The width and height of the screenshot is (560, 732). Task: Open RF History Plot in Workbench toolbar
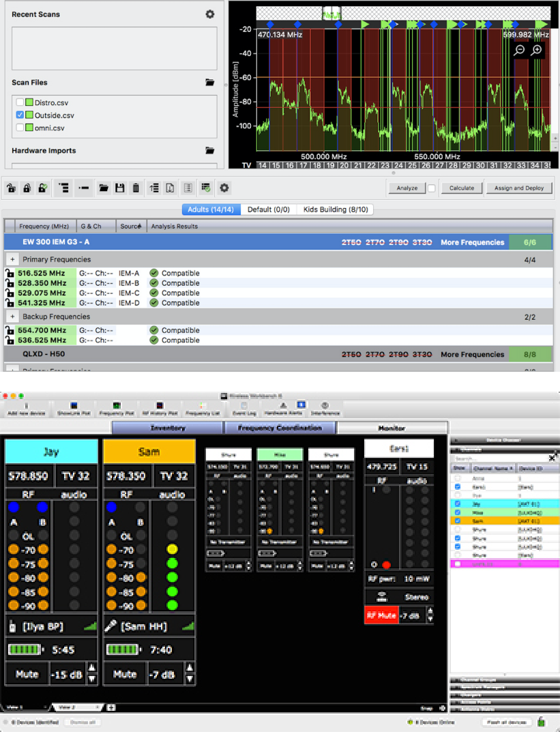pyautogui.click(x=160, y=409)
